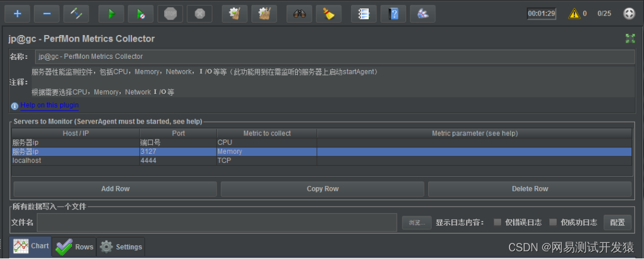Click the Clear results broom-gear icon
Viewport: 644px width, 259px height.
coord(235,14)
